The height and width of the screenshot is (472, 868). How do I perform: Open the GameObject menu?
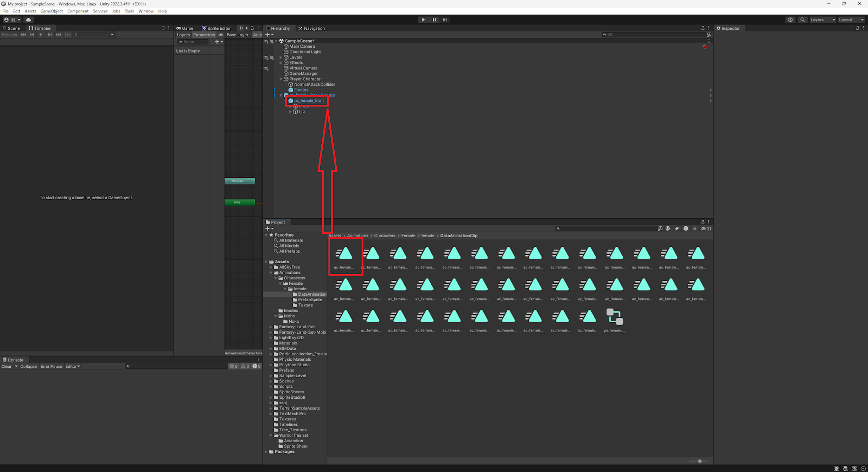tap(52, 11)
